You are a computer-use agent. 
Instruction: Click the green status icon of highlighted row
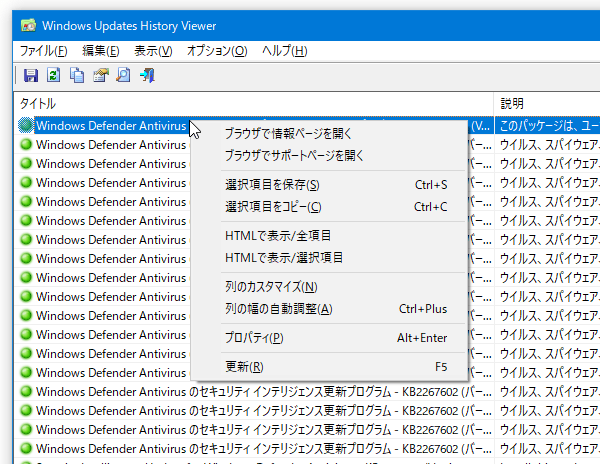click(26, 125)
